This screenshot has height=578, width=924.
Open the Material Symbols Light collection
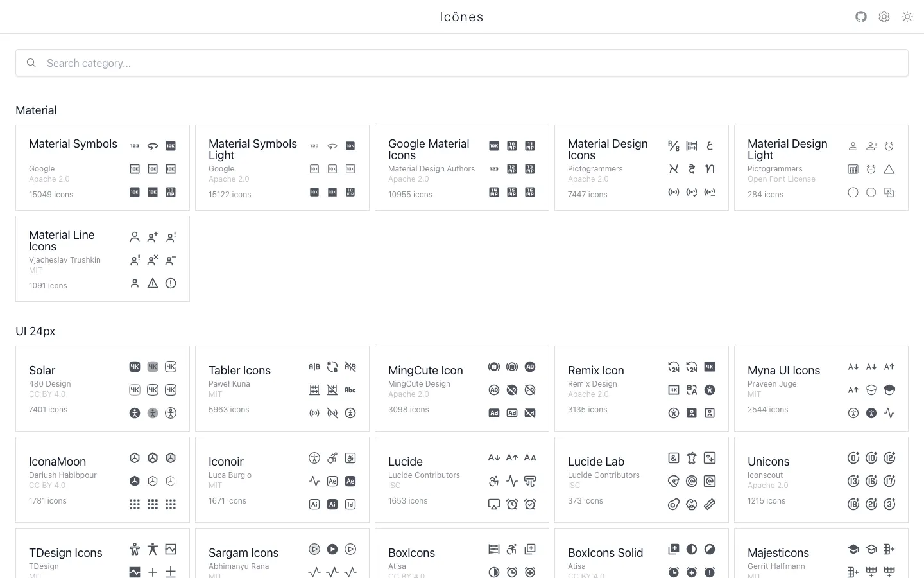point(253,150)
